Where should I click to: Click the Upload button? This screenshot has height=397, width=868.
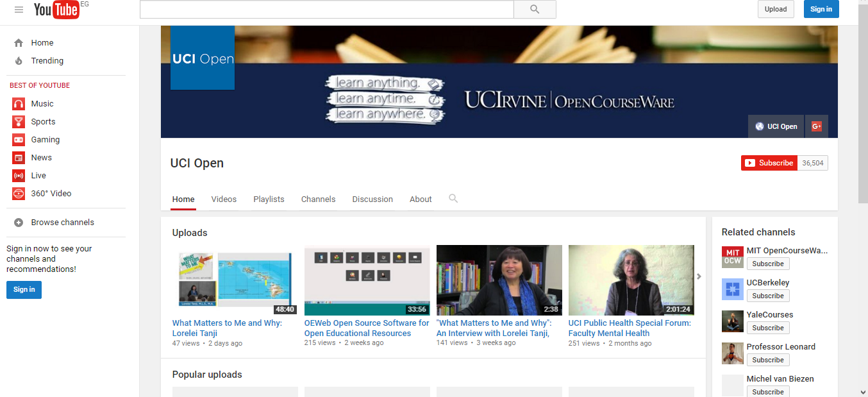(x=776, y=9)
